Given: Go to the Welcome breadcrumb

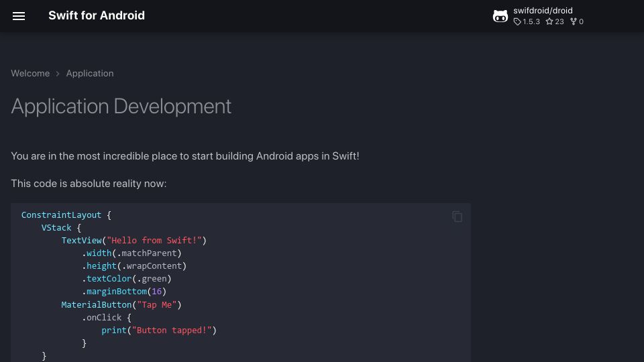Looking at the screenshot, I should [30, 74].
